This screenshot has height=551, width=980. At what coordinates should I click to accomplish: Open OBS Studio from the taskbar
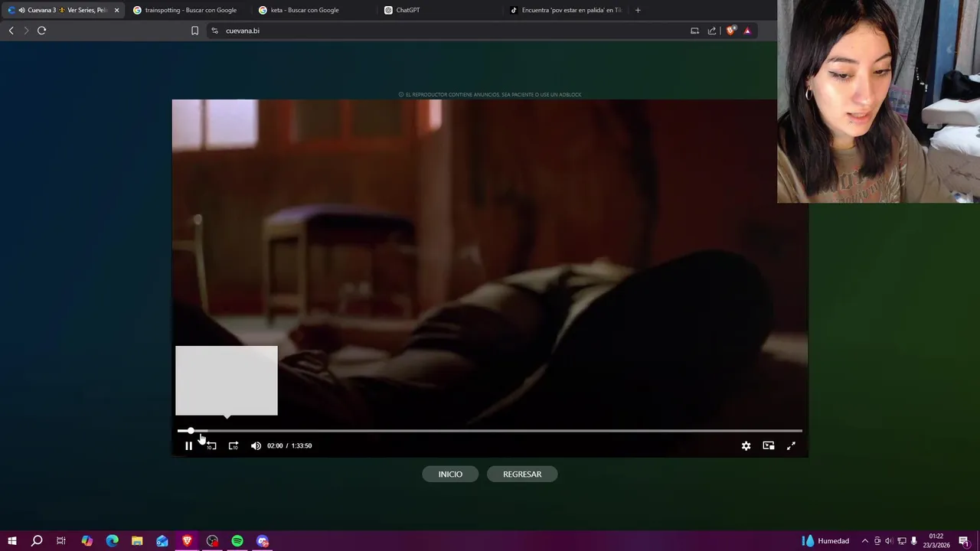pos(212,541)
